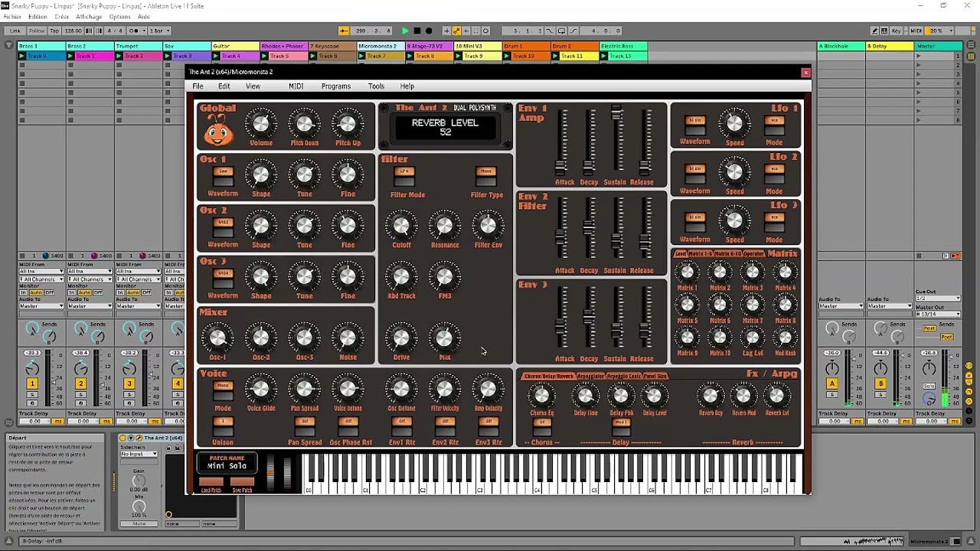Click the Link button in Ableton

click(x=15, y=31)
